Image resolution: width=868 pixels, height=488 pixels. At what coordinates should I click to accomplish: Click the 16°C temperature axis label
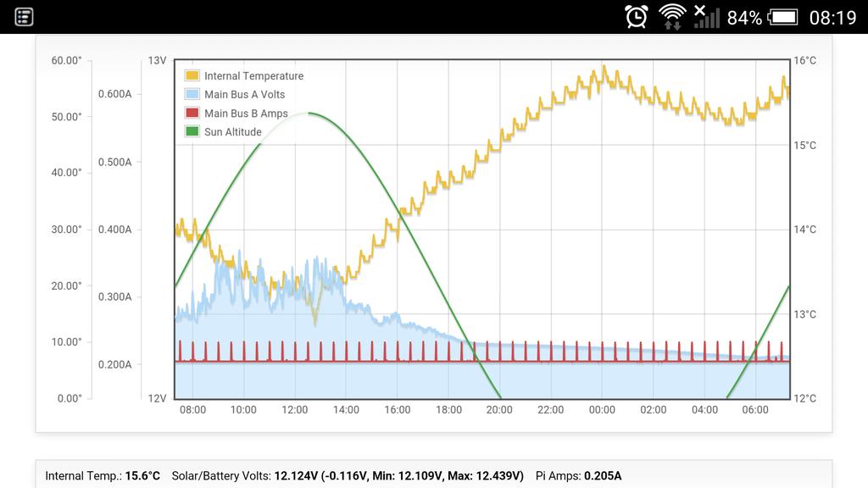(x=805, y=60)
